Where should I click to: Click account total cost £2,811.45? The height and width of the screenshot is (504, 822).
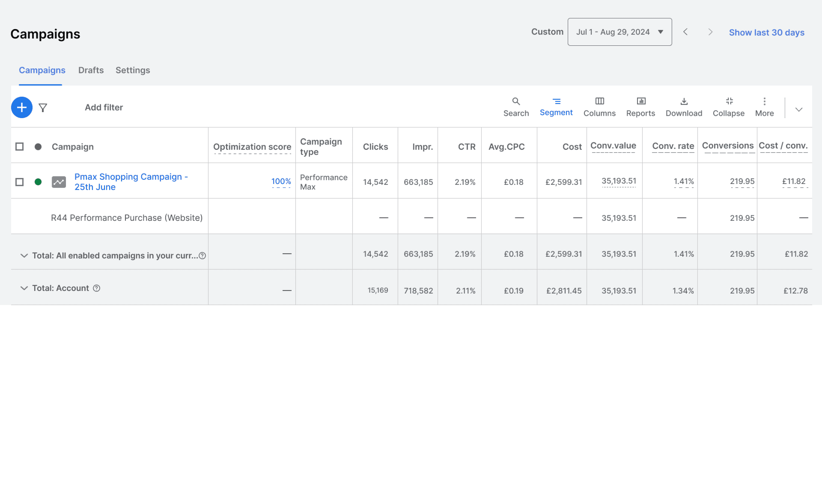[x=564, y=291]
